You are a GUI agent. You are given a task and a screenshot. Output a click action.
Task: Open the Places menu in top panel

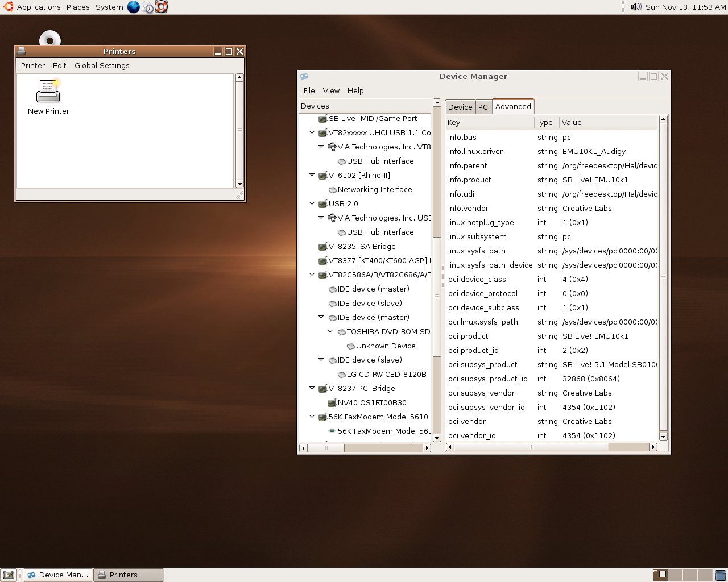78,7
